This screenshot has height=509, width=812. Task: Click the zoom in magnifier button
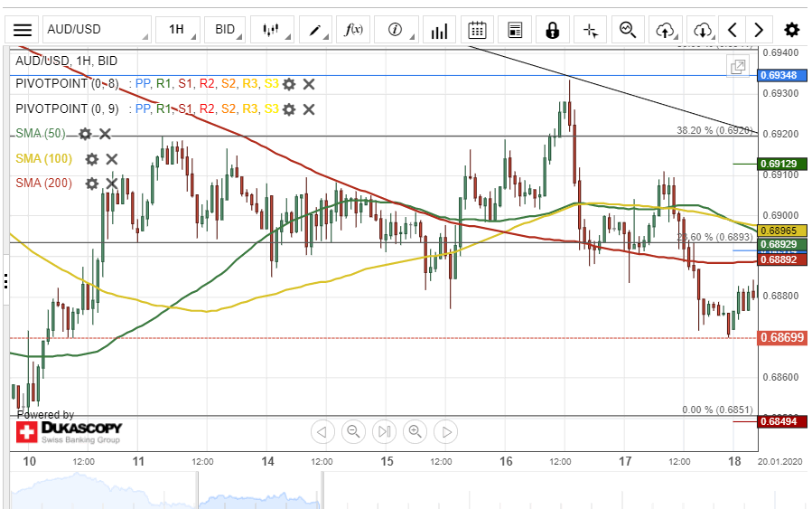click(x=415, y=431)
